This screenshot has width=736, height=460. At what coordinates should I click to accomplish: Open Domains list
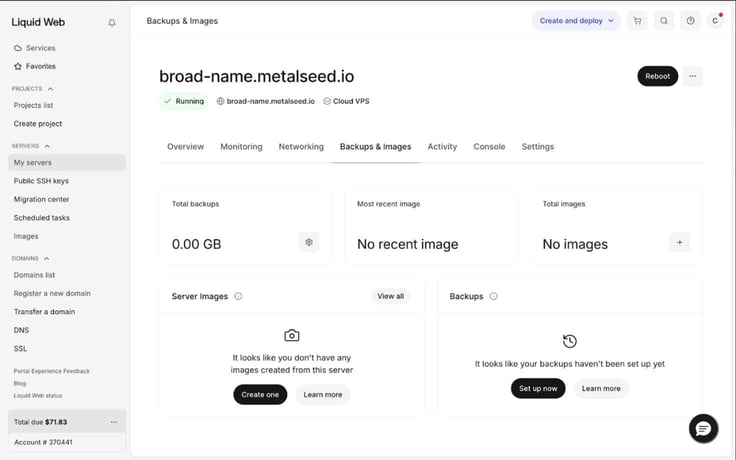pyautogui.click(x=34, y=275)
